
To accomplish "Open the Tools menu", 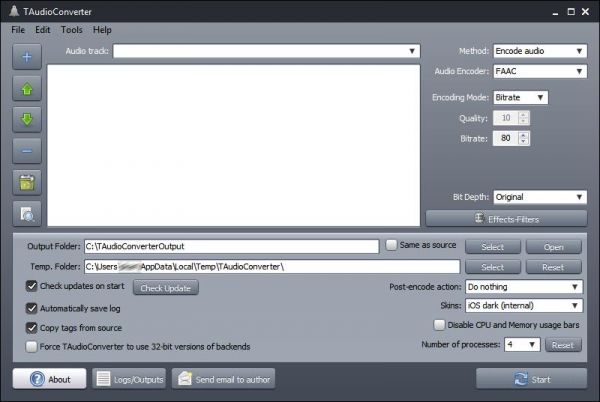I will 72,30.
